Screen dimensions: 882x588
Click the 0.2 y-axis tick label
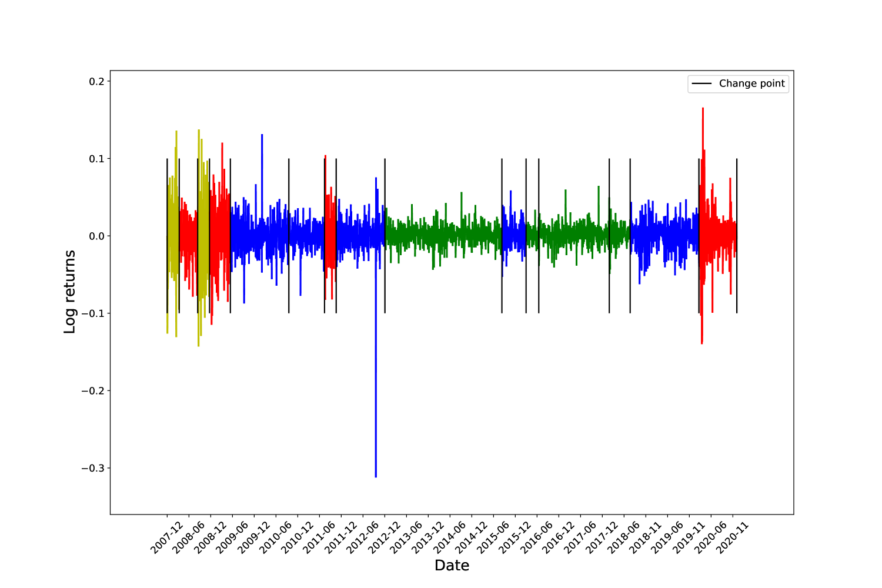96,82
